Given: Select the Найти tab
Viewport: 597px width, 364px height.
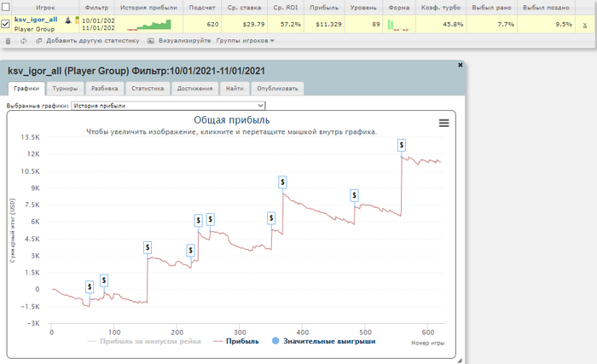Looking at the screenshot, I should 235,89.
